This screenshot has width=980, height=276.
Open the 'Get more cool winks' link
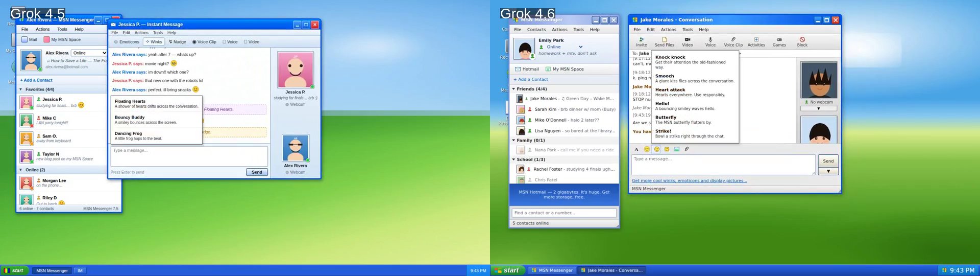pos(689,181)
